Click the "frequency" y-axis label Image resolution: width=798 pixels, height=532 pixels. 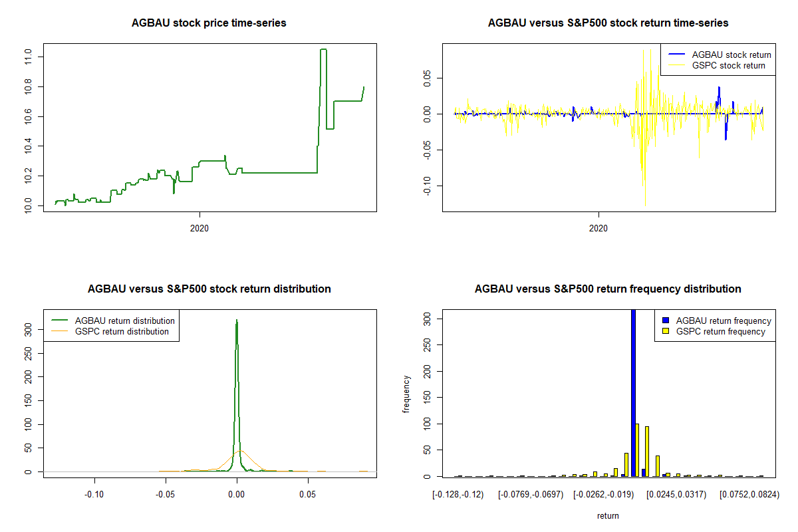click(407, 394)
